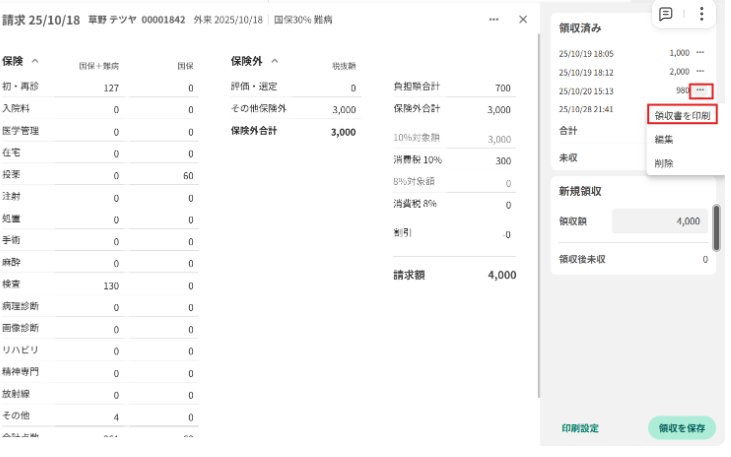Click the 新規領収 heading
Screen dimensions: 731x457
(x=580, y=191)
